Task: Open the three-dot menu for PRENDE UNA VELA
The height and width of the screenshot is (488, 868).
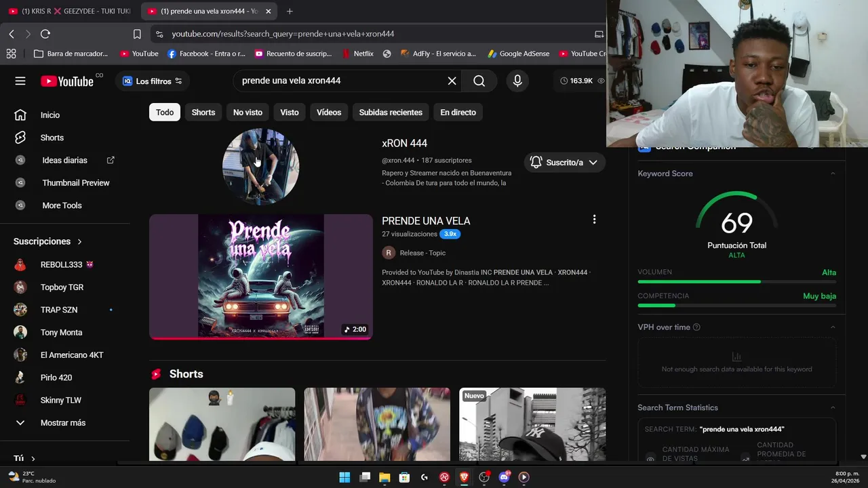Action: coord(594,220)
